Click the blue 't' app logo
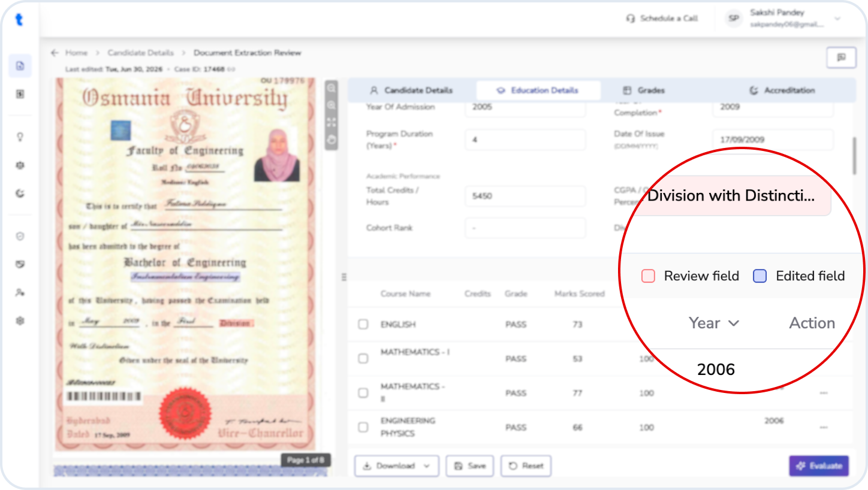Viewport: 868px width, 490px height. [20, 20]
